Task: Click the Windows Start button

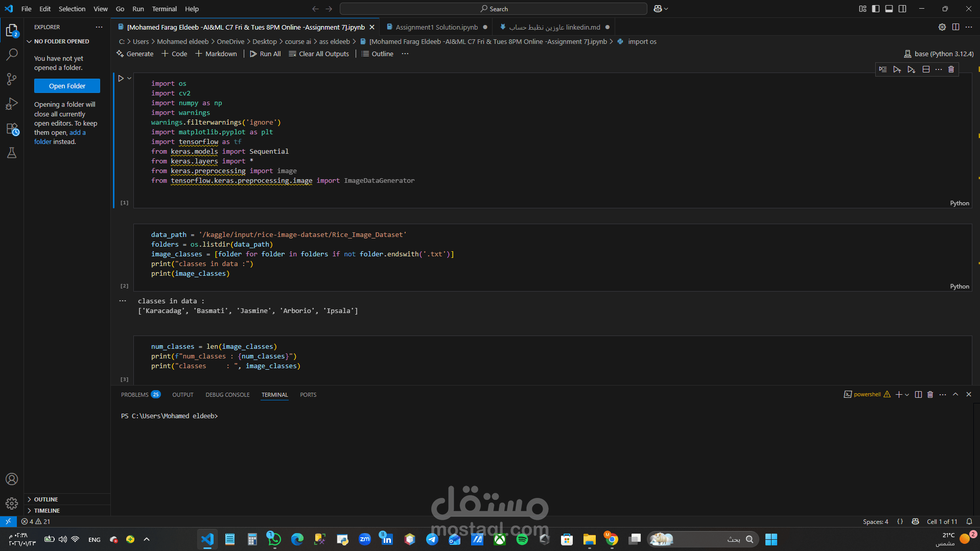Action: coord(771,539)
